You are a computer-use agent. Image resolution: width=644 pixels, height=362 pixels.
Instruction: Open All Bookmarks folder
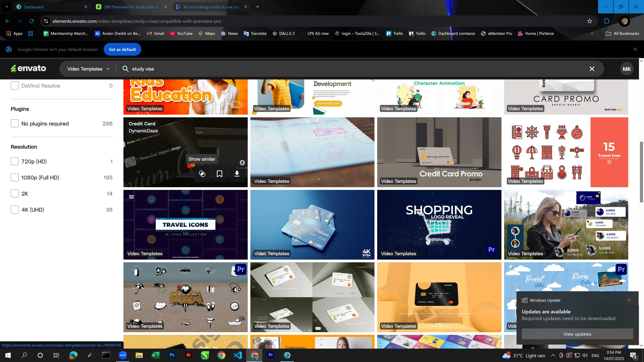coord(623,34)
